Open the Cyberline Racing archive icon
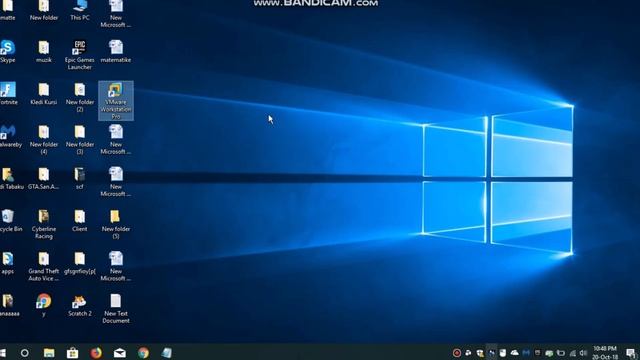Screen dimensions: 640x360 point(44,224)
